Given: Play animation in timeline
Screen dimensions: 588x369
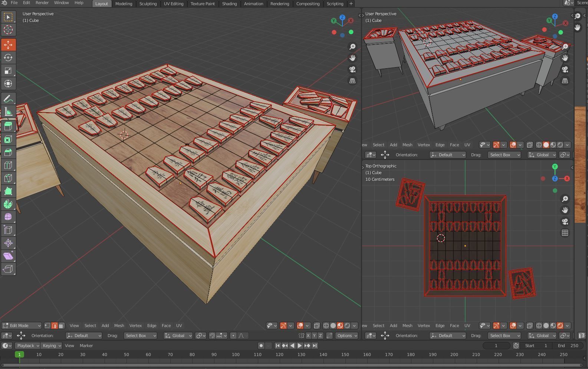Looking at the screenshot, I should pyautogui.click(x=300, y=346).
